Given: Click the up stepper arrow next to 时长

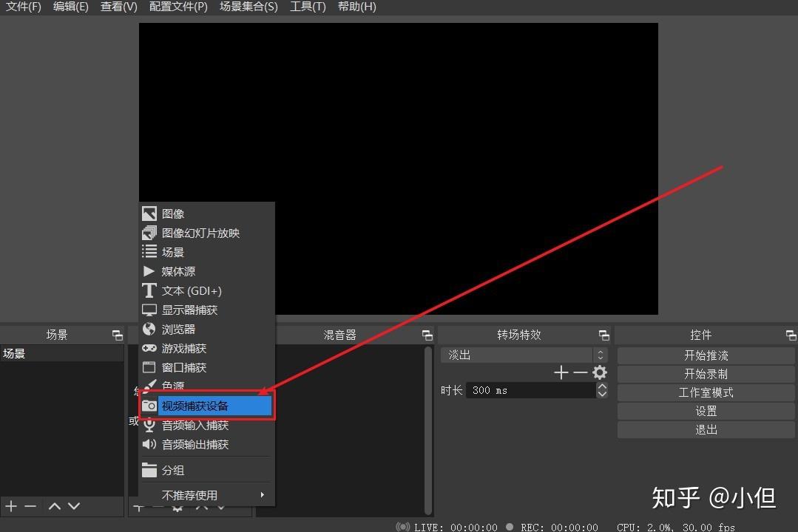Looking at the screenshot, I should click(602, 386).
